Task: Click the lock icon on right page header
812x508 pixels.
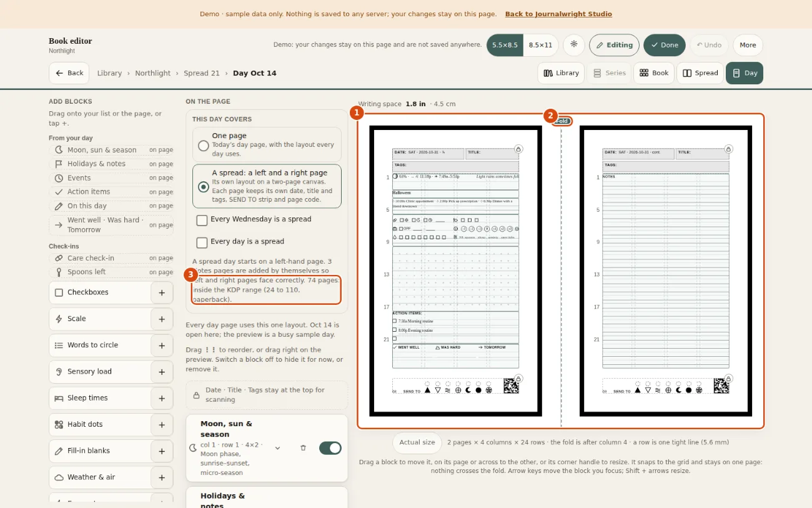Action: point(728,149)
